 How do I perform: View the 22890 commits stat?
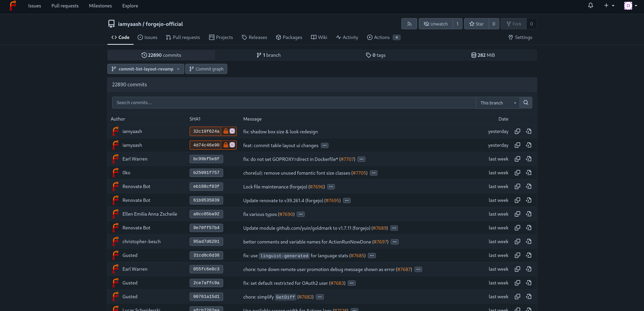pyautogui.click(x=161, y=55)
